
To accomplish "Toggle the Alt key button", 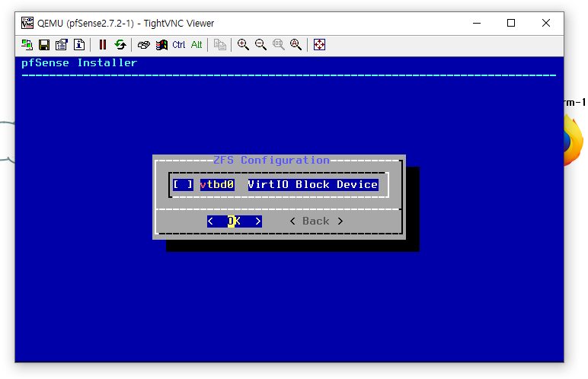I will tap(197, 45).
